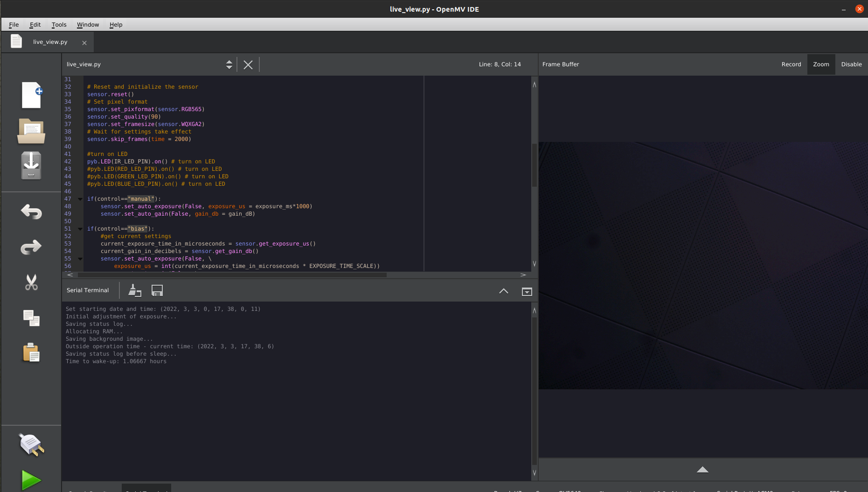Image resolution: width=868 pixels, height=492 pixels.
Task: Clear the Serial Terminal output
Action: pos(135,290)
